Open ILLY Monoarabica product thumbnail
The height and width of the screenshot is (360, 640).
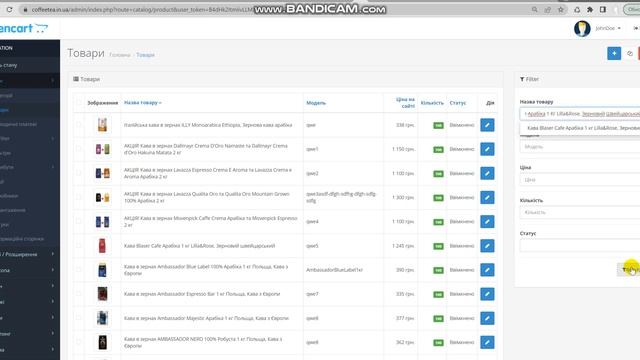(x=102, y=125)
